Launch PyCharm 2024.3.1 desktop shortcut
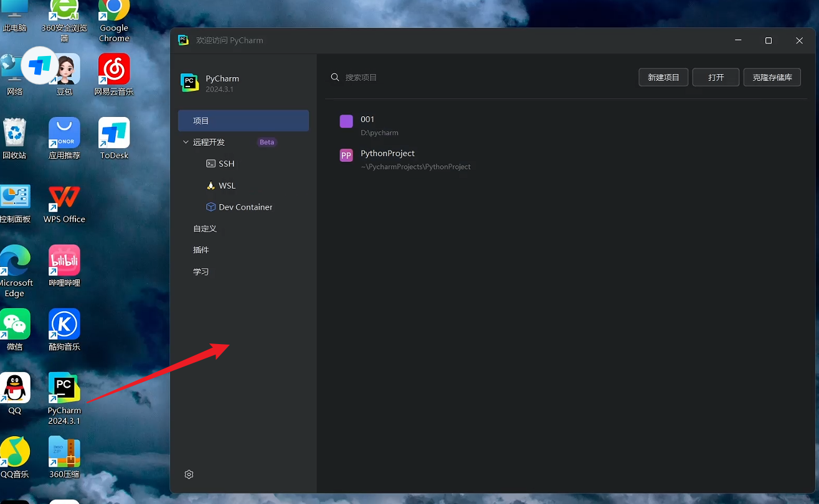 (x=64, y=399)
